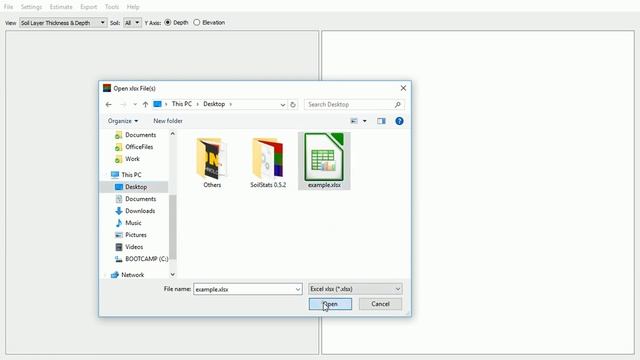Click the File name input field

click(244, 289)
